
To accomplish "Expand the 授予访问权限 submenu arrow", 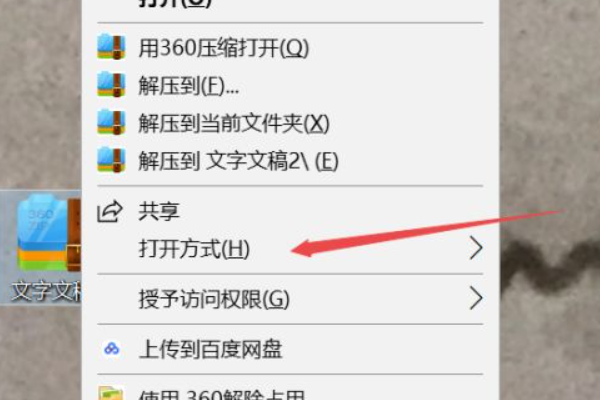I will [x=476, y=298].
